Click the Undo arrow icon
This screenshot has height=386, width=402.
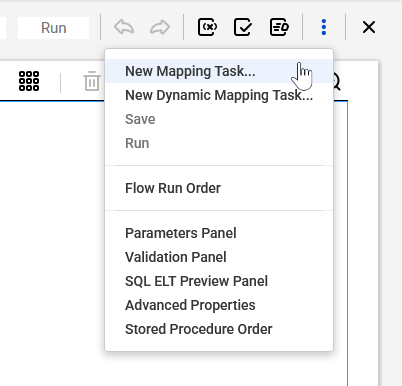coord(124,27)
